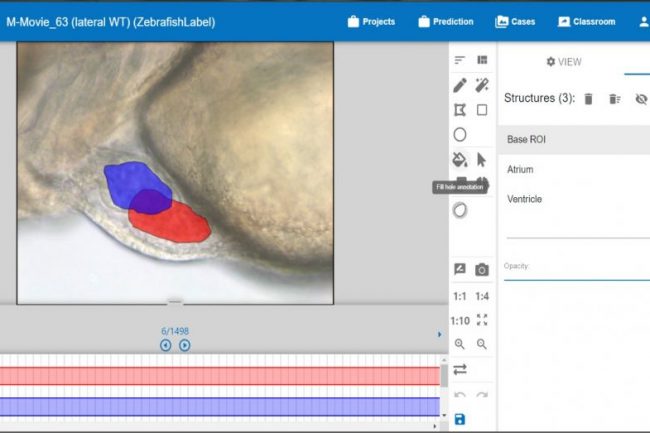Select the Base ROI structure
The image size is (650, 433).
574,140
